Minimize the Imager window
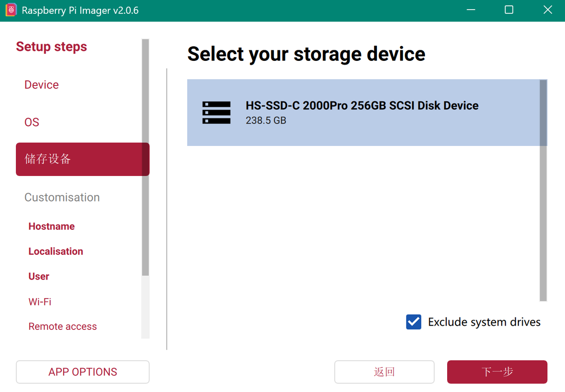 click(471, 10)
